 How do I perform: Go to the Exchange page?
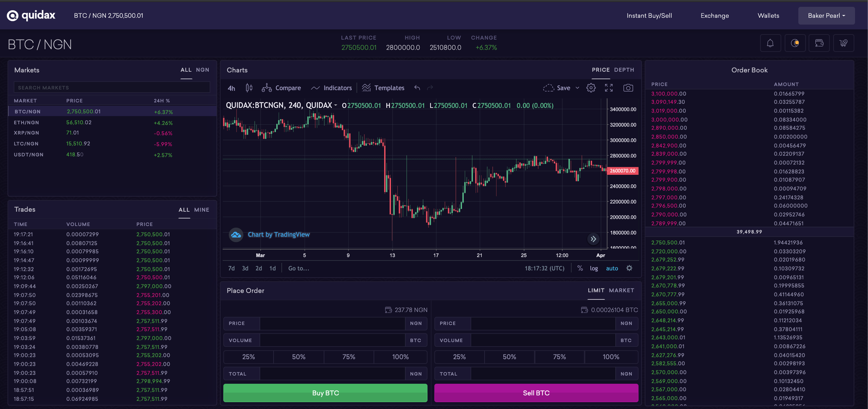tap(715, 16)
